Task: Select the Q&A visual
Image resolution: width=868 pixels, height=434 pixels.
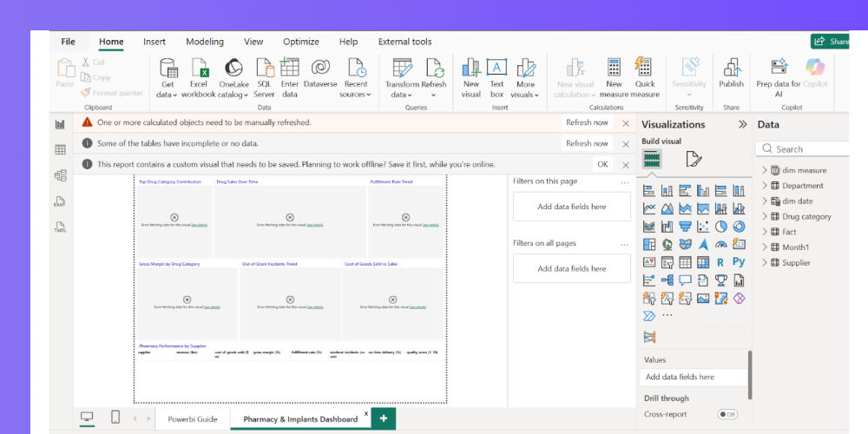Action: (x=685, y=280)
